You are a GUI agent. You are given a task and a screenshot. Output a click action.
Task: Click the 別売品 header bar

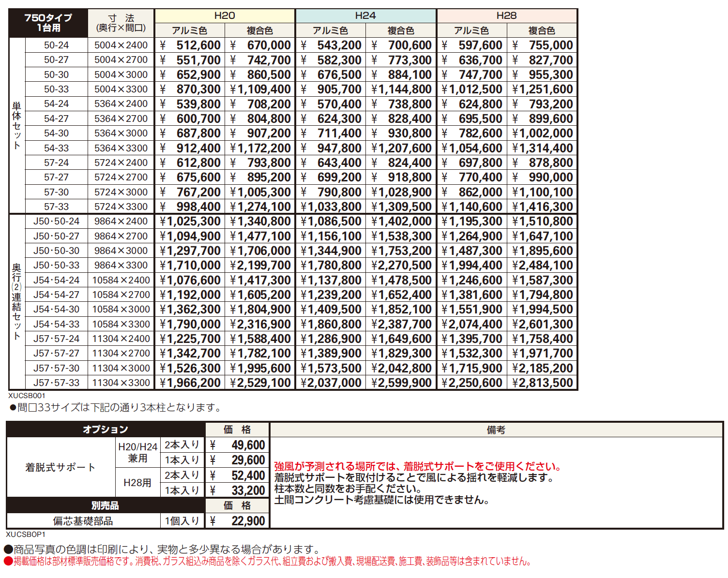(x=106, y=505)
